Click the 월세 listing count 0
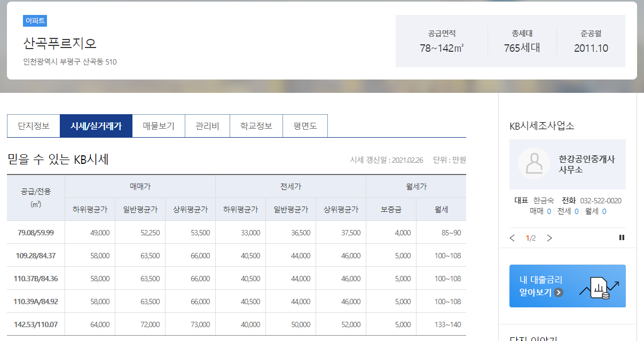 pos(604,211)
